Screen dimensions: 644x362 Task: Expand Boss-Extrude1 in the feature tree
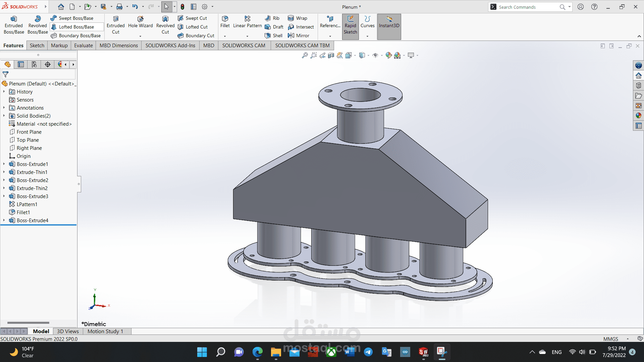(4, 164)
